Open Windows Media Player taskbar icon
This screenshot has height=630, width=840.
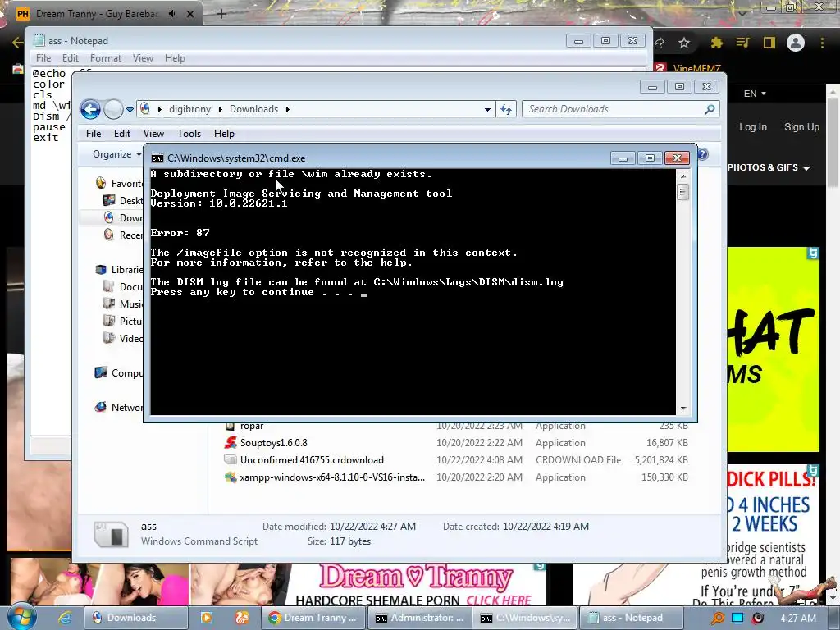(206, 618)
